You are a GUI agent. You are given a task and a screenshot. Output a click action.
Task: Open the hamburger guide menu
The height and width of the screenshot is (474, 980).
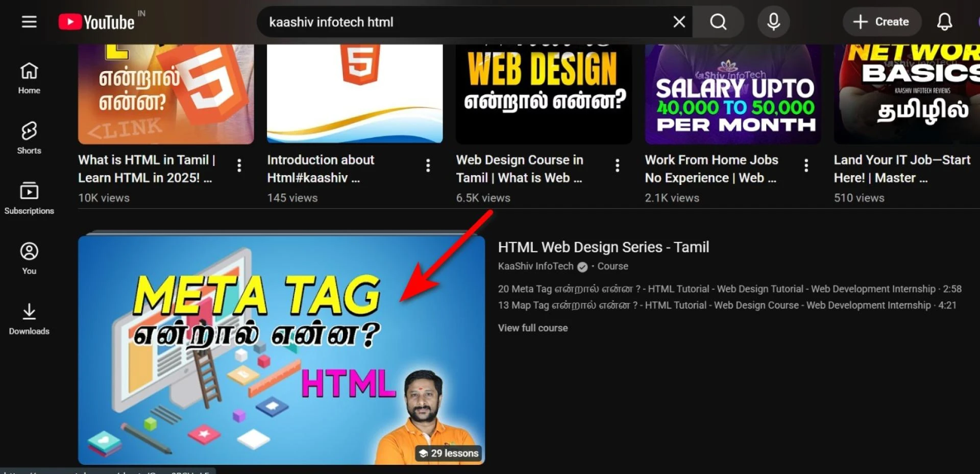click(x=29, y=22)
